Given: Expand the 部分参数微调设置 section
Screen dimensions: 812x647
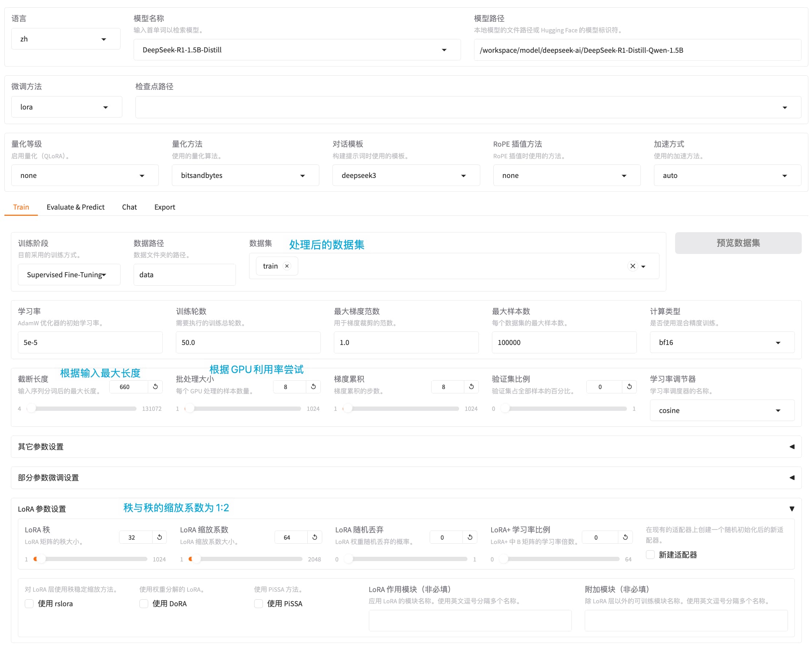Looking at the screenshot, I should pos(406,478).
